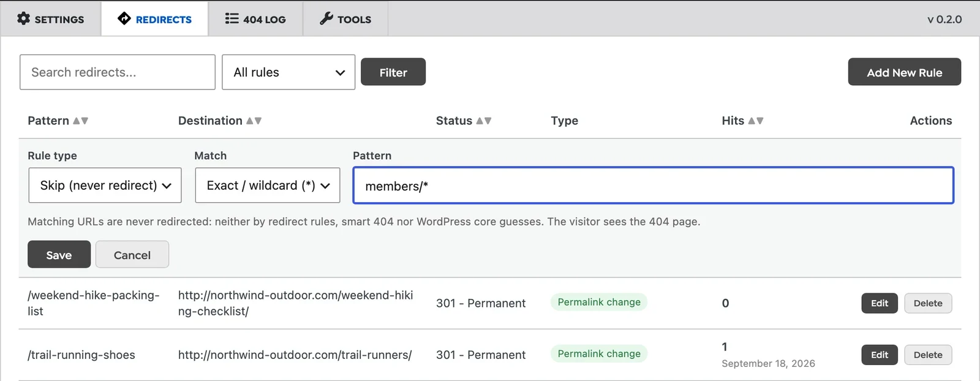Edit the trail-running-shoes redirect

coord(880,355)
